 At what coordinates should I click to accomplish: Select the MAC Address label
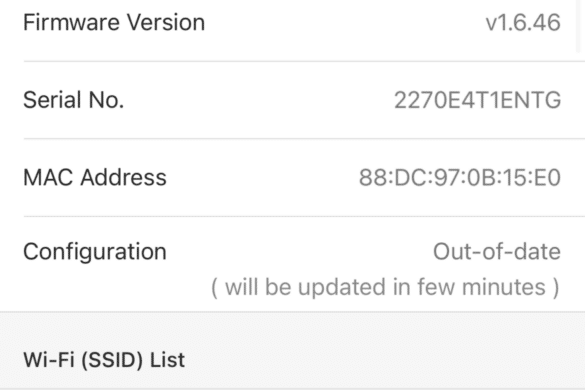click(95, 177)
